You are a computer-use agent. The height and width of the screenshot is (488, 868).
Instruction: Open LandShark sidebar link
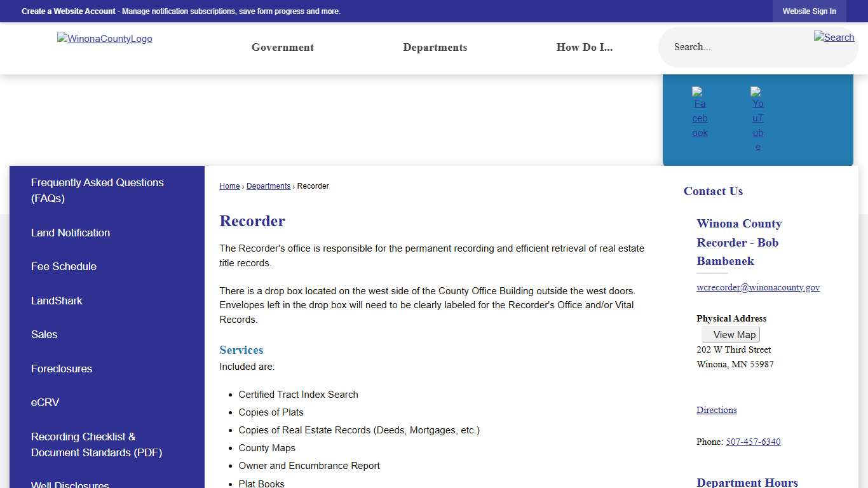coord(57,301)
